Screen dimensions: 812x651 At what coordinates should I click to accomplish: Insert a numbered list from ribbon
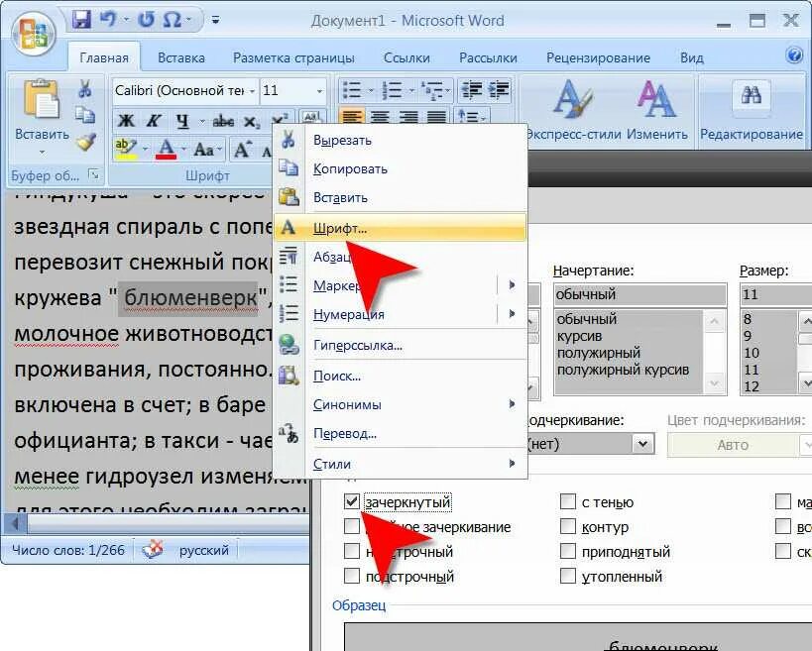392,90
